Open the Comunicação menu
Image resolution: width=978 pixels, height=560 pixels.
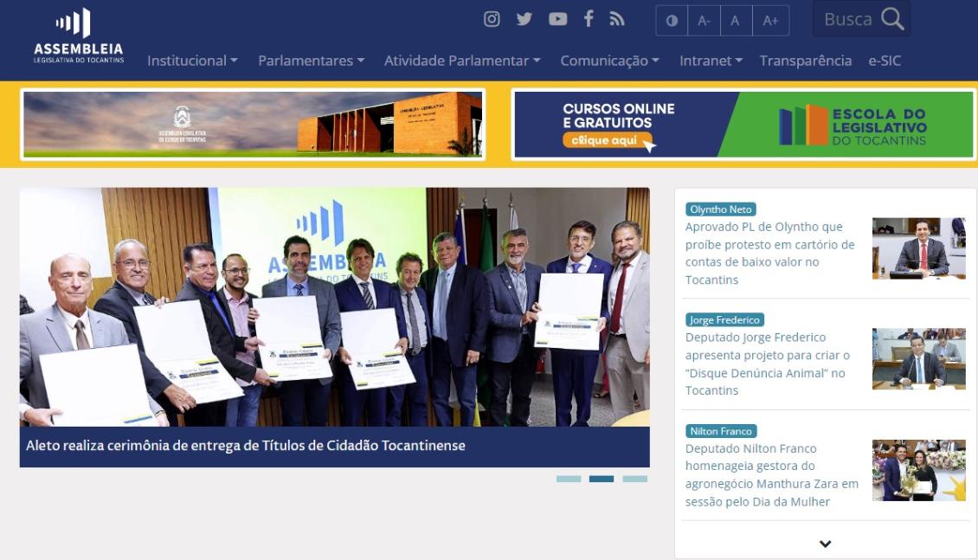[x=609, y=61]
